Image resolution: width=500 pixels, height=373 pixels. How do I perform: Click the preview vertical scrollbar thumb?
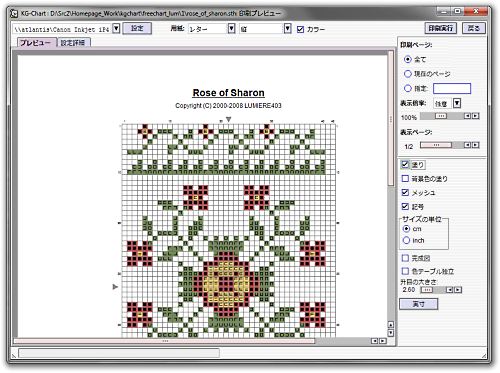391,118
